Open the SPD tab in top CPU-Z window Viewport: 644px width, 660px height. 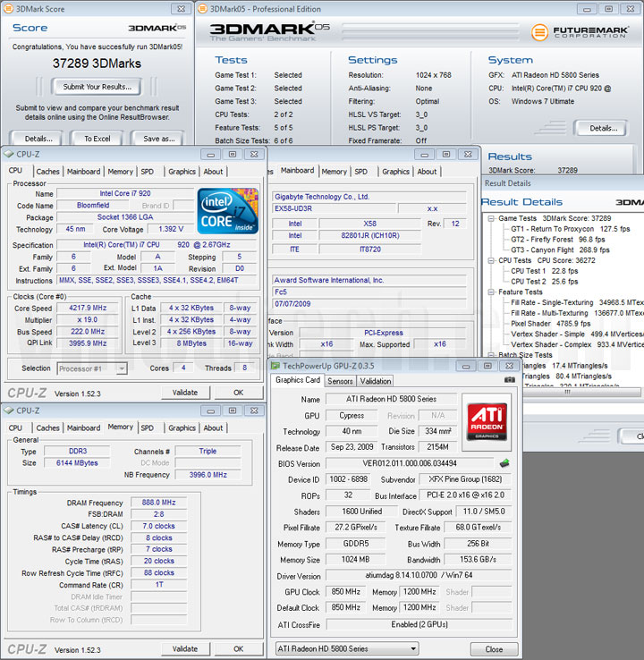(148, 172)
